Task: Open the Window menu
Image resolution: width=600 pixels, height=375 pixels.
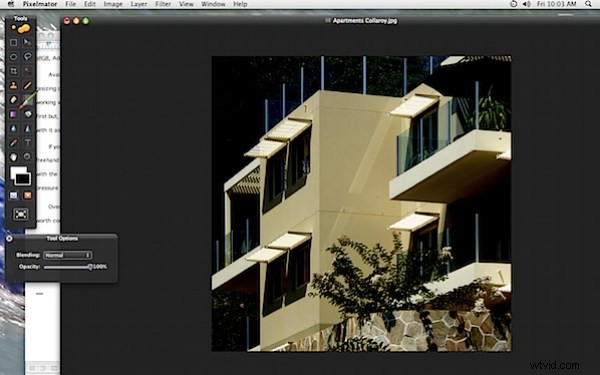Action: tap(213, 4)
